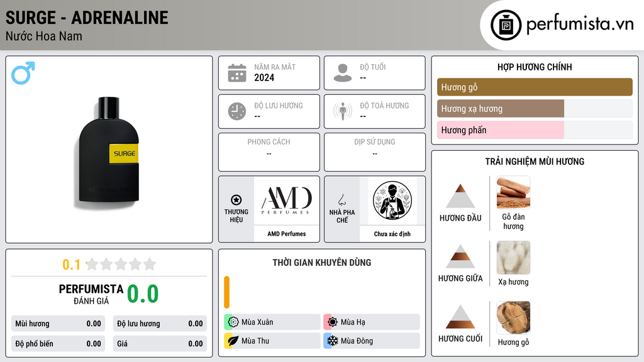Click the Độ phổ biến 0.00 row
This screenshot has height=362, width=644.
(x=58, y=344)
